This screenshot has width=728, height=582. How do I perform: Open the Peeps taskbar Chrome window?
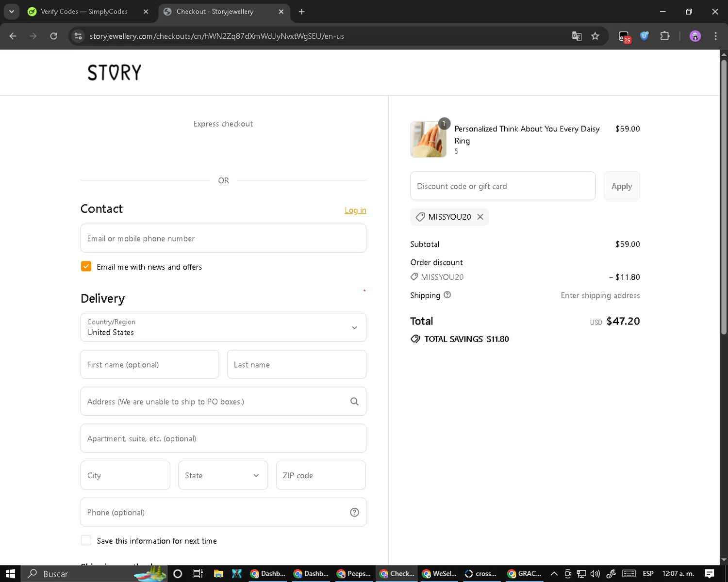tap(353, 574)
